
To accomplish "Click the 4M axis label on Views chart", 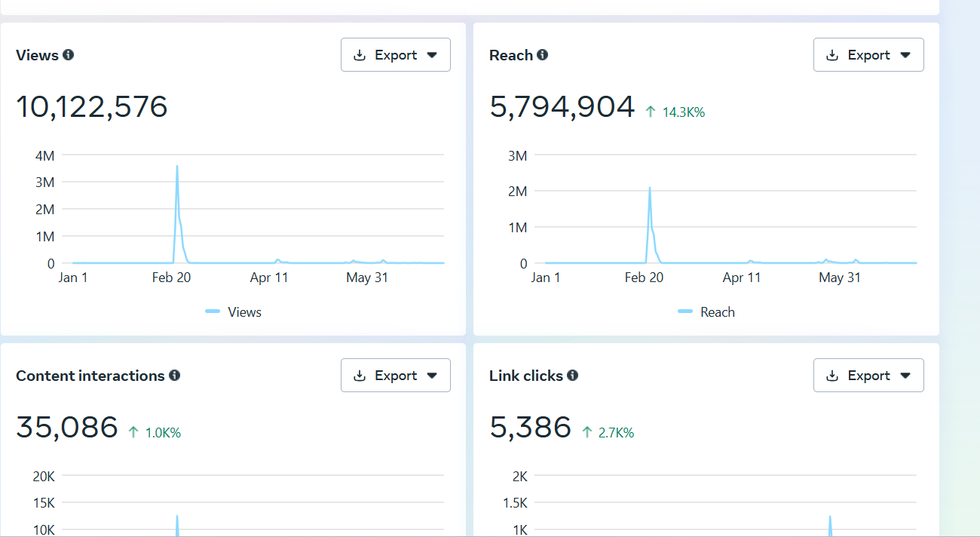I will click(x=45, y=155).
